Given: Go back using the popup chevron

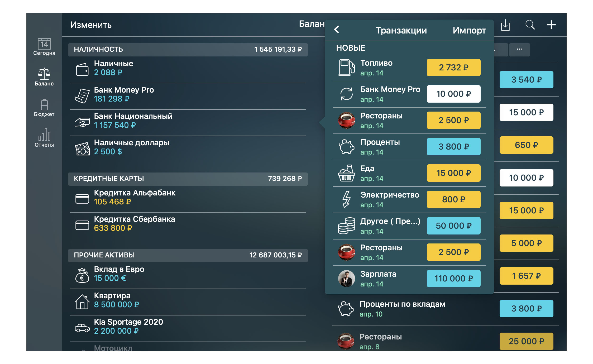Looking at the screenshot, I should (x=337, y=29).
